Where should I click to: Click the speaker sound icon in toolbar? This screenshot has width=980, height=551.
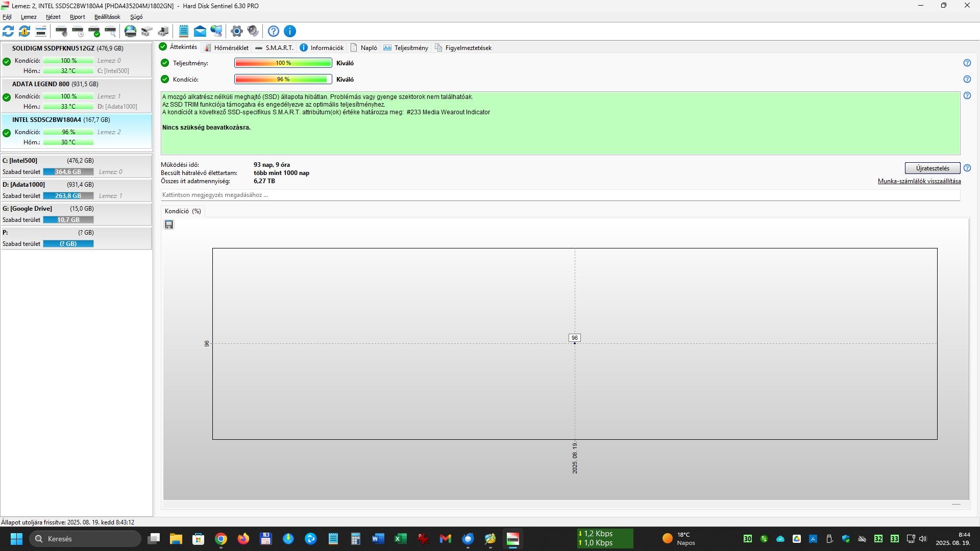coord(253,31)
